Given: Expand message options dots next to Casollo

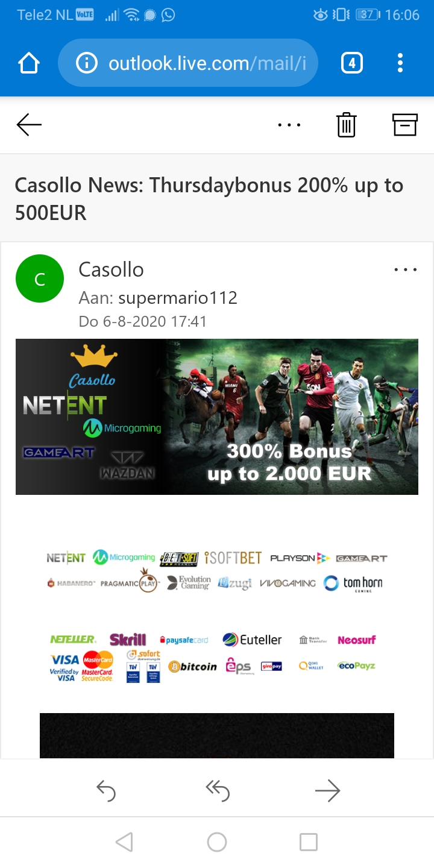Looking at the screenshot, I should (x=405, y=269).
